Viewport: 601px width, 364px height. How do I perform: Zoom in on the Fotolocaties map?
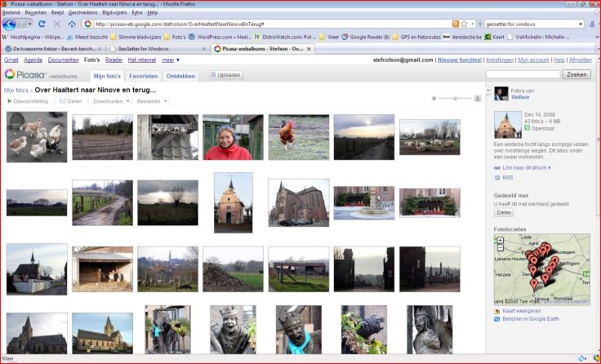(x=501, y=241)
